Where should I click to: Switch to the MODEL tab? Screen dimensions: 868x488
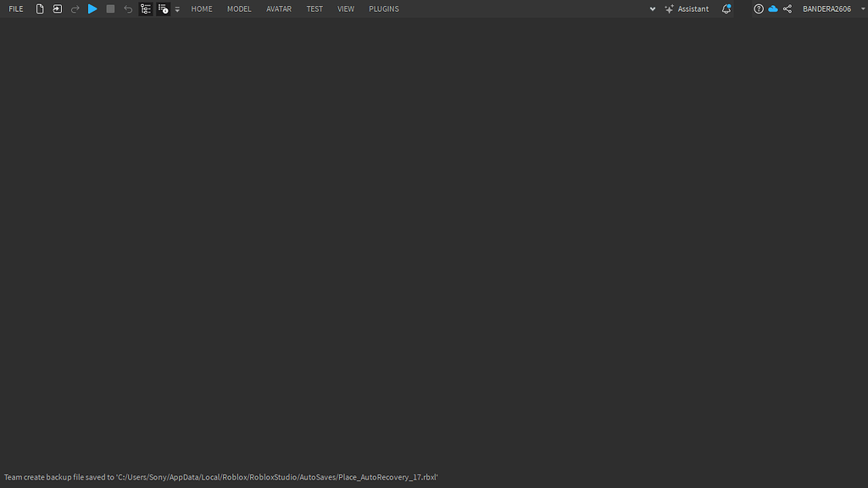pyautogui.click(x=238, y=8)
